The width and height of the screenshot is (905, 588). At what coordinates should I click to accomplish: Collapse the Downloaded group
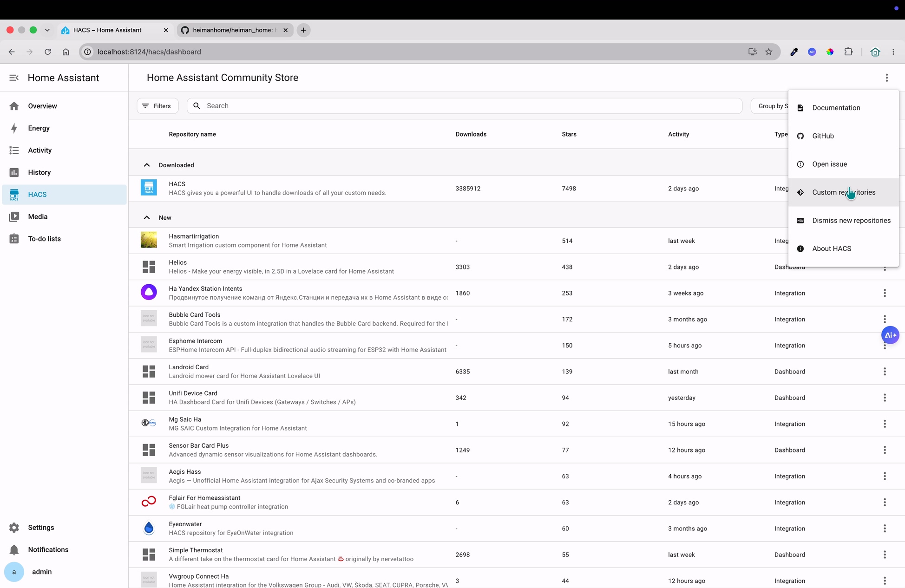[x=147, y=165]
